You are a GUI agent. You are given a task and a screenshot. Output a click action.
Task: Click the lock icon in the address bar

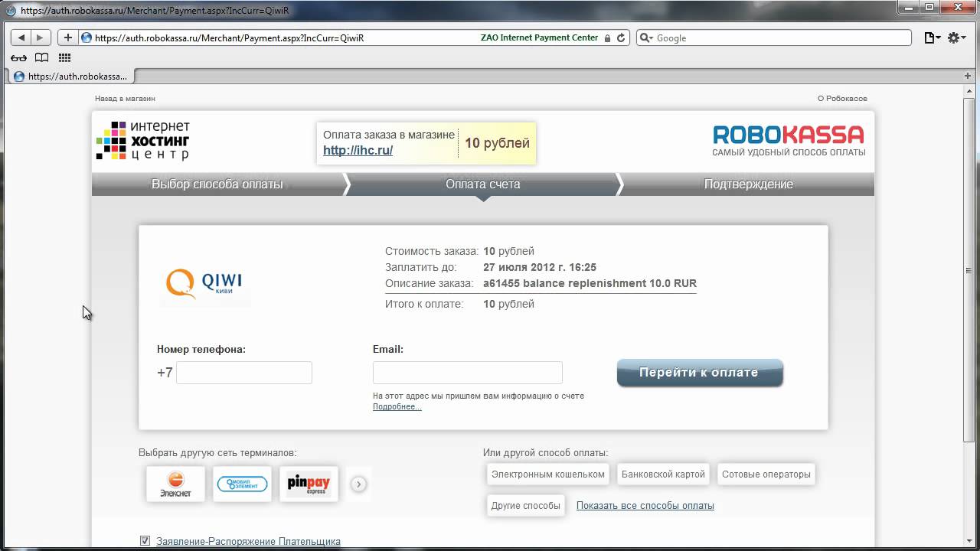click(x=608, y=37)
